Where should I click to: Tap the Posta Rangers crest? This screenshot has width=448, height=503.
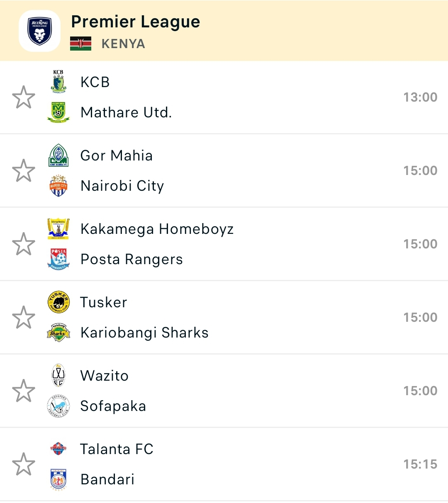click(x=58, y=259)
